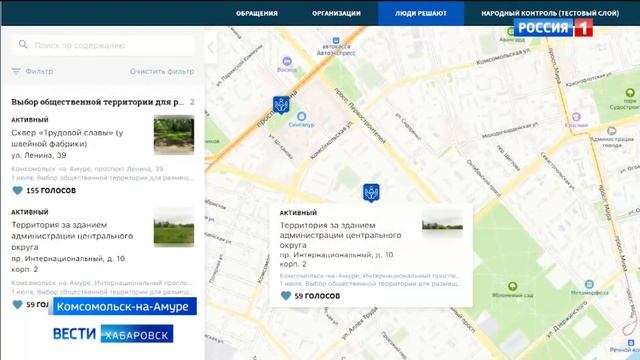Select the ЛЮДИ РЕШАЮТ tab

coord(421,13)
